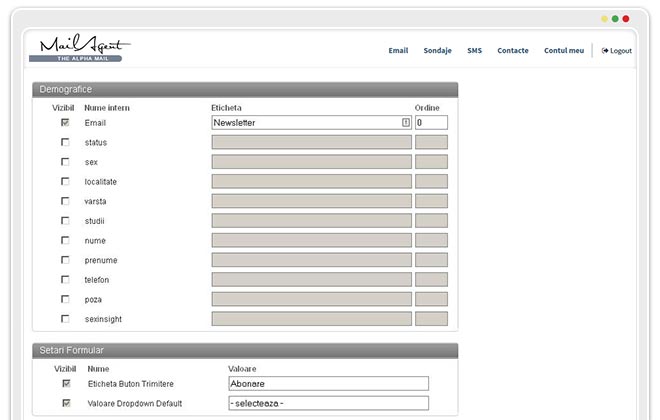Tick the telefon field checkbox
The width and height of the screenshot is (660, 420).
(x=65, y=279)
